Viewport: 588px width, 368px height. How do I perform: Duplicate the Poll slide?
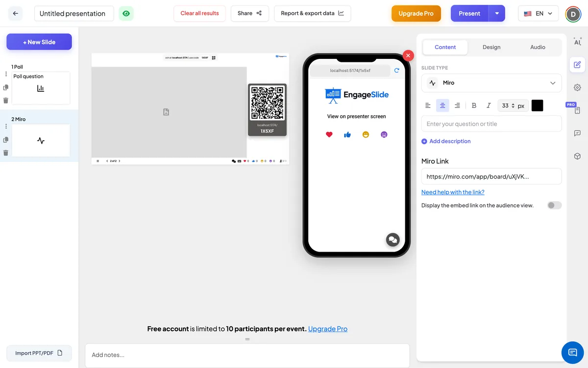coord(6,87)
